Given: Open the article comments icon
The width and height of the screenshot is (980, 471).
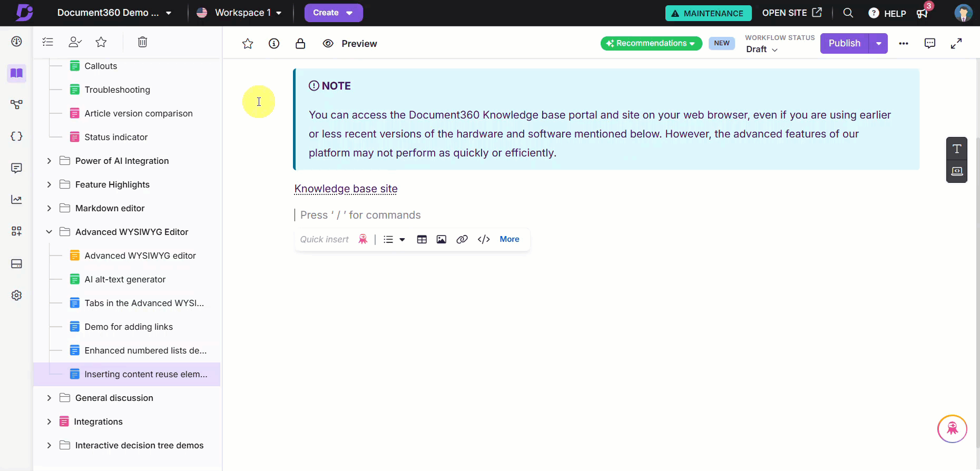Looking at the screenshot, I should (x=930, y=43).
